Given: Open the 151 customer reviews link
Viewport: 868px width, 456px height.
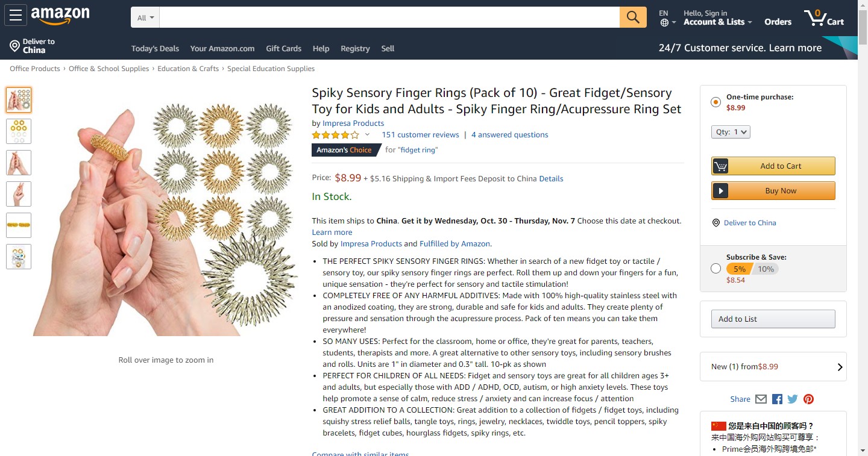Looking at the screenshot, I should pyautogui.click(x=420, y=135).
